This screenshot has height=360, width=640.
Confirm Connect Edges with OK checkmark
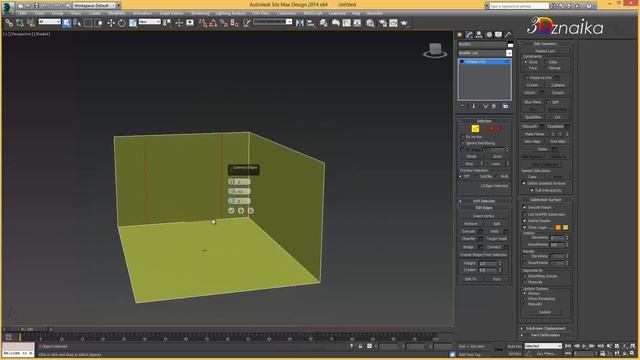pos(231,211)
